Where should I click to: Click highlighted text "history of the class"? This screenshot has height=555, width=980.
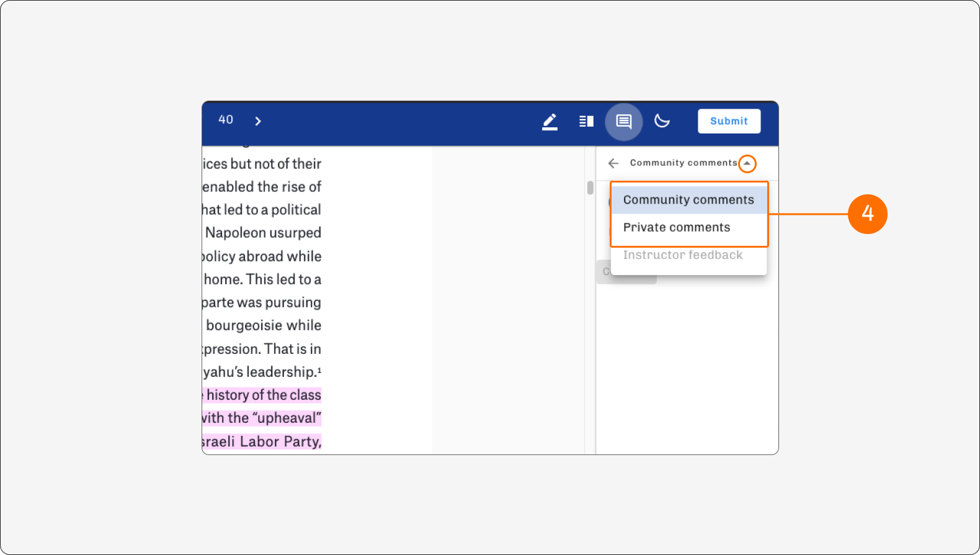(264, 395)
